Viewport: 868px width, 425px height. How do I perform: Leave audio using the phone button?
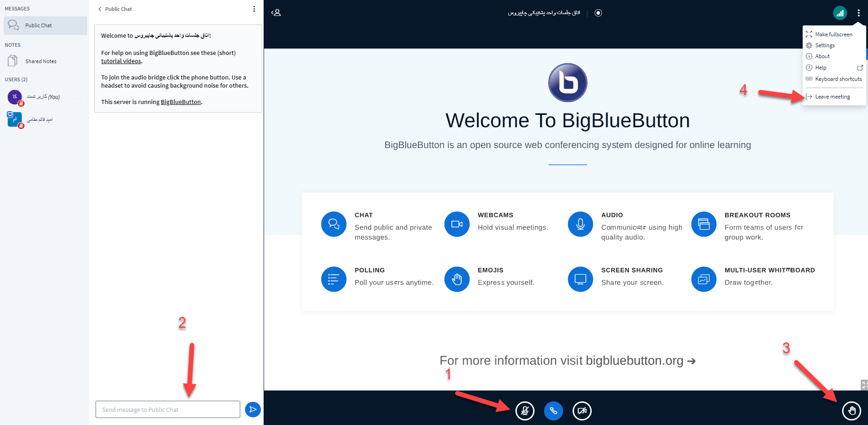pyautogui.click(x=554, y=411)
